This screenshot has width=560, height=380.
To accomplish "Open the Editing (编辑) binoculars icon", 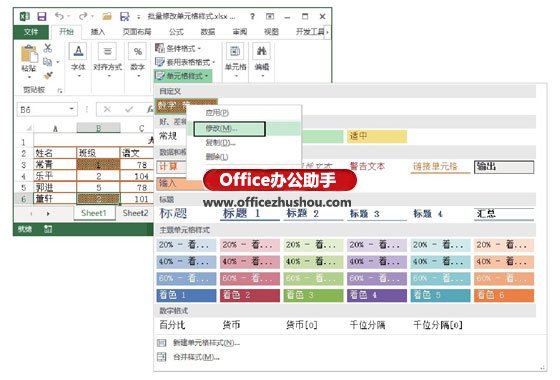I will [261, 51].
